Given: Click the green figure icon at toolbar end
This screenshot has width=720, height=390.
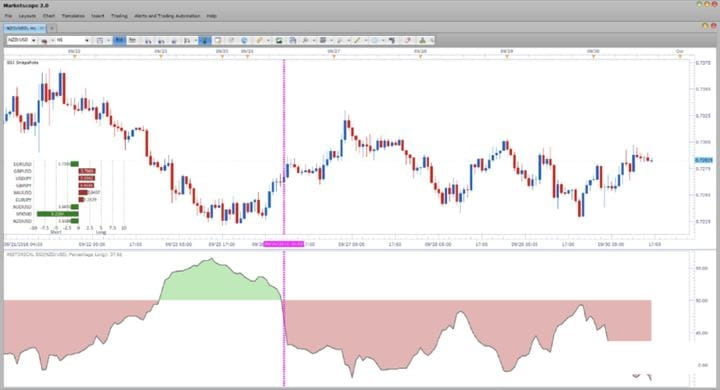Looking at the screenshot, I should (422, 40).
